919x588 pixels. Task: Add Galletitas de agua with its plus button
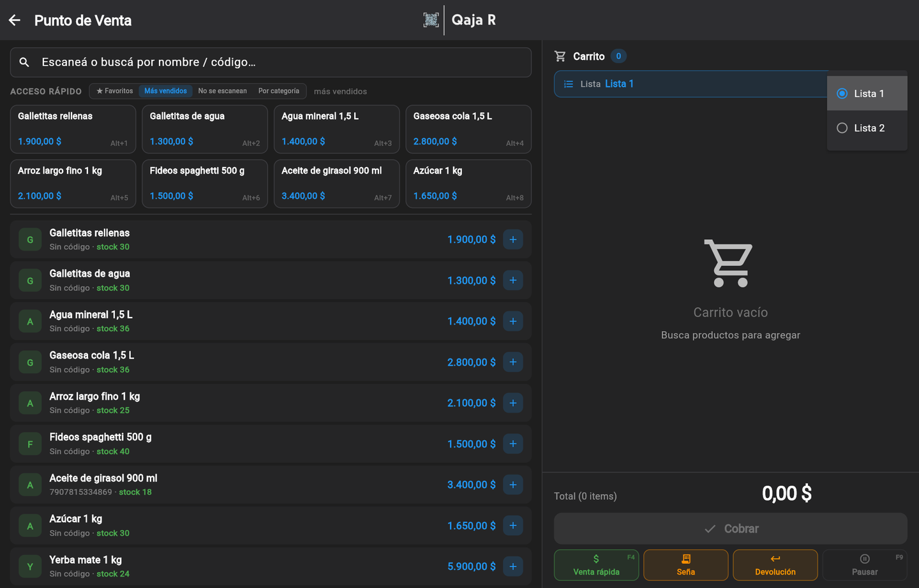click(513, 280)
